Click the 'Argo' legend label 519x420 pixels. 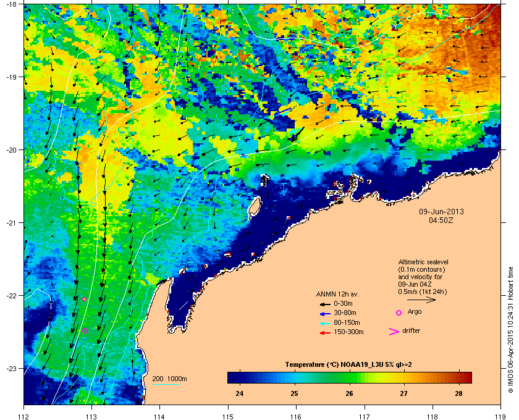pyautogui.click(x=415, y=312)
